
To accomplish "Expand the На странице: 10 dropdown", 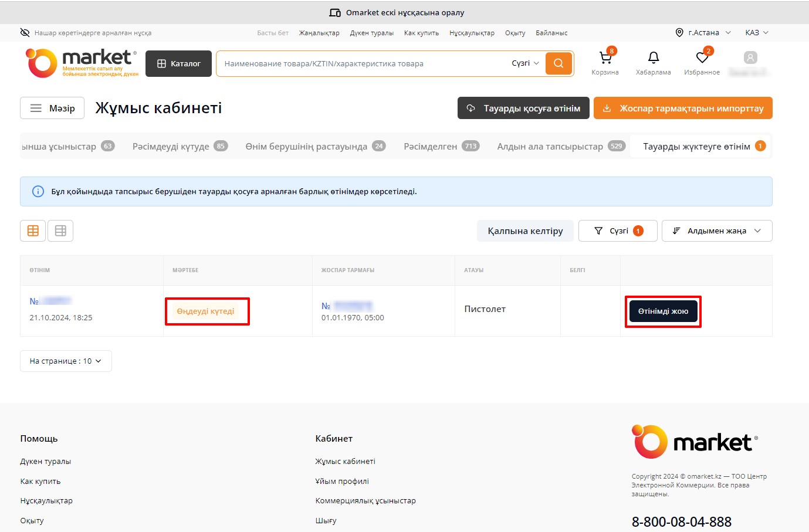I will 66,361.
